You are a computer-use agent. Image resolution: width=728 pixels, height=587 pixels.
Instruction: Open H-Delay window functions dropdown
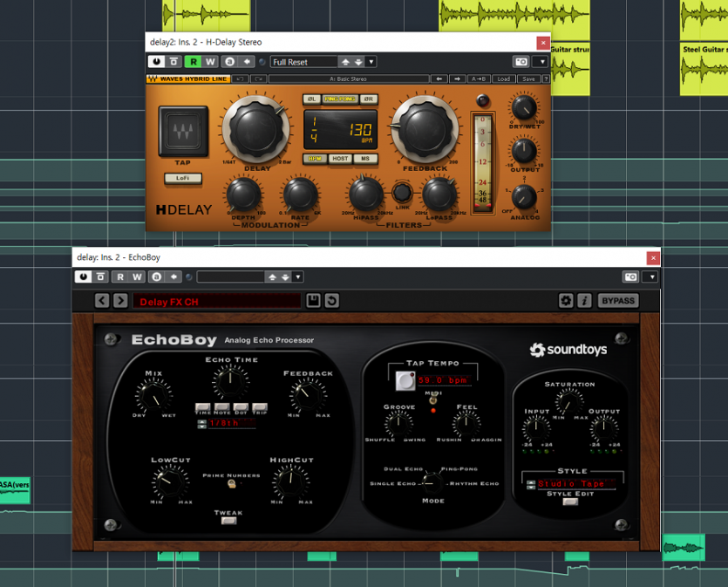click(x=541, y=62)
